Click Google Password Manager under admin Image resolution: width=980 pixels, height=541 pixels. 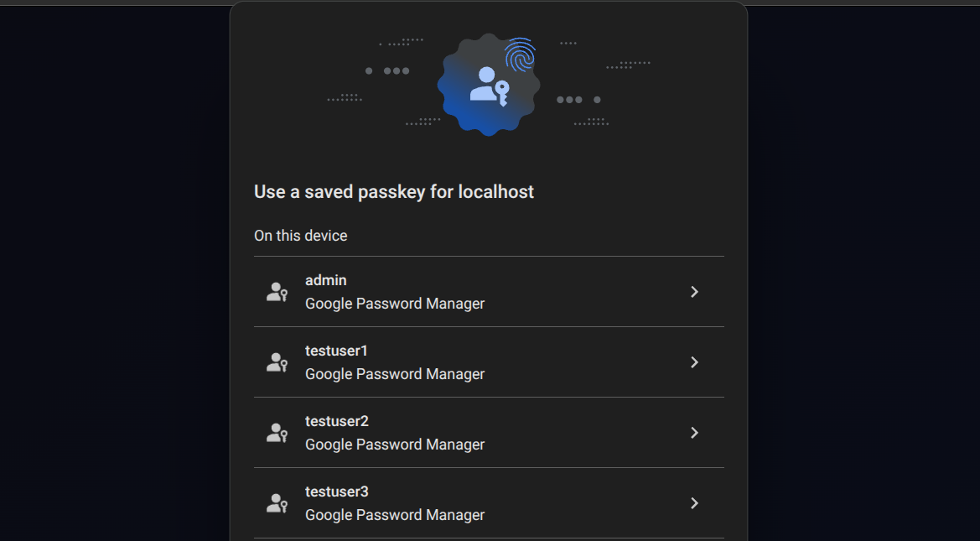coord(394,304)
